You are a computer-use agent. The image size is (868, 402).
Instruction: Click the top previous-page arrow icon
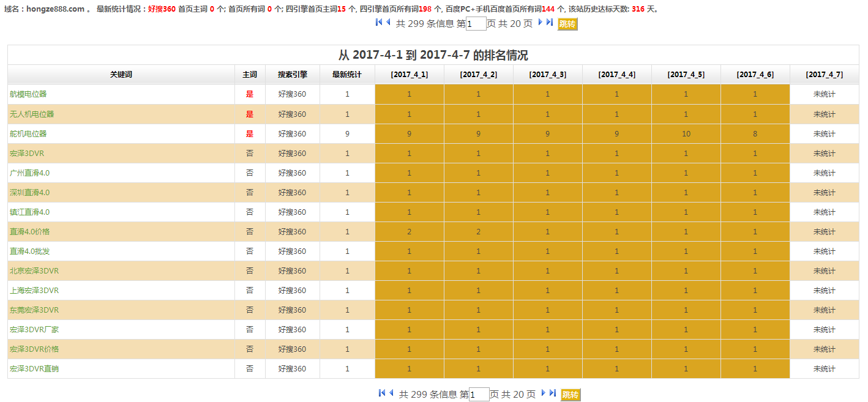click(x=388, y=22)
